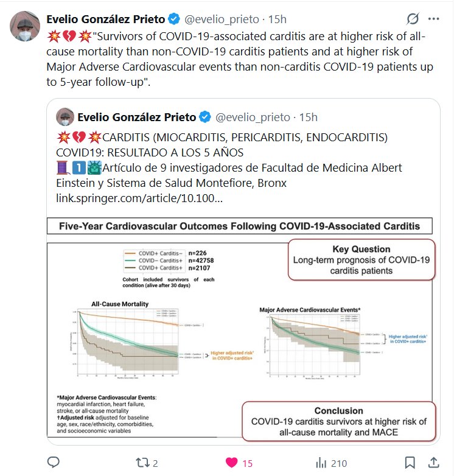Unlike the post via pink heart
Viewport: 454px width, 476px height.
pyautogui.click(x=231, y=463)
